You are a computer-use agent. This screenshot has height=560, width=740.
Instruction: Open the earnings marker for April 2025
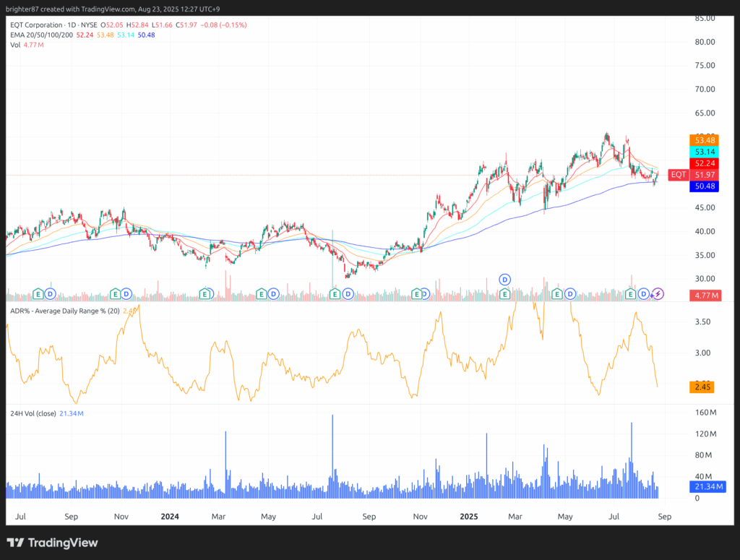coord(557,294)
